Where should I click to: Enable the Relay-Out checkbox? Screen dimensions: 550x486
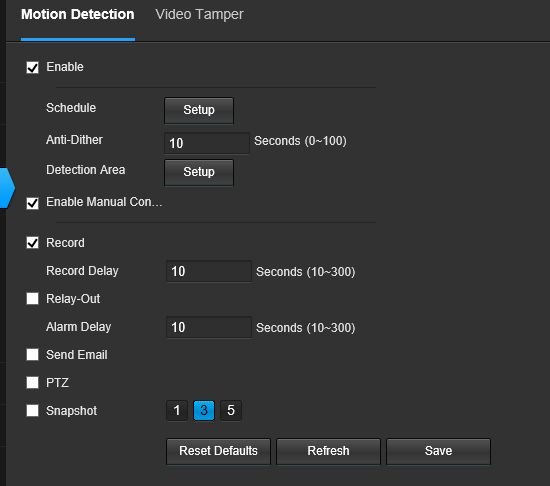click(33, 299)
